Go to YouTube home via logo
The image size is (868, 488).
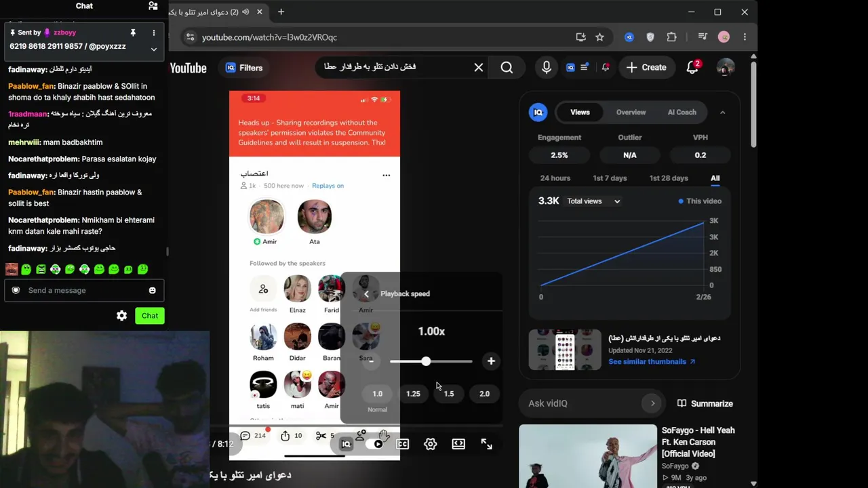188,68
